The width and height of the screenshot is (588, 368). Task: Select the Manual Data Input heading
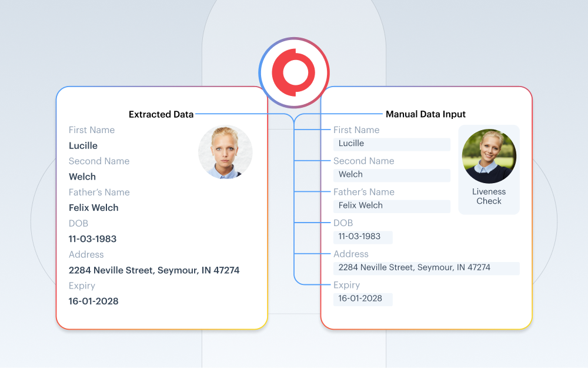pos(425,114)
